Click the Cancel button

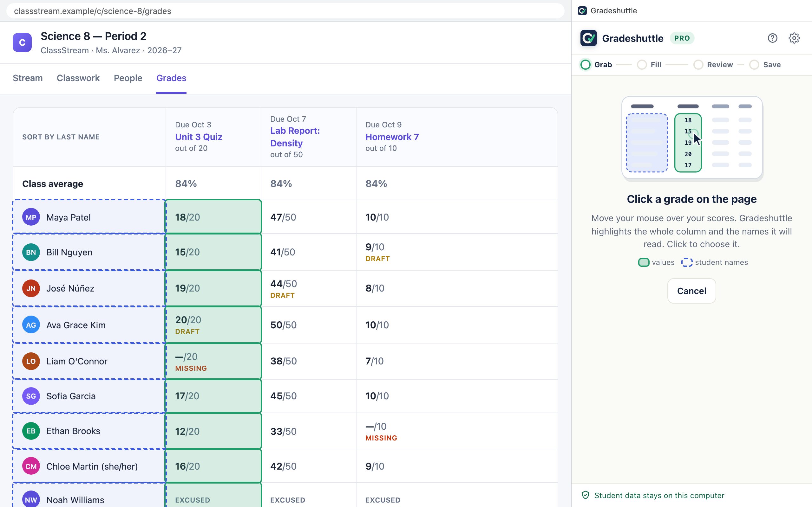[691, 291]
